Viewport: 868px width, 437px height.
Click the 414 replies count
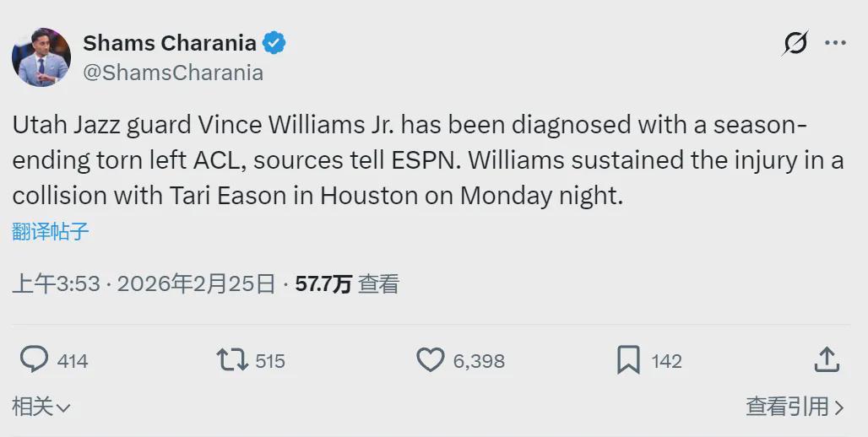pos(73,361)
